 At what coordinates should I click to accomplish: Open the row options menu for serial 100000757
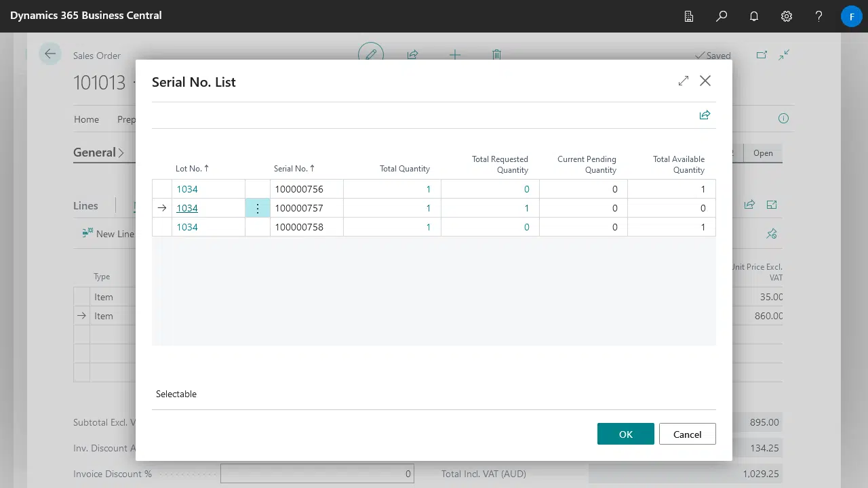click(x=258, y=208)
